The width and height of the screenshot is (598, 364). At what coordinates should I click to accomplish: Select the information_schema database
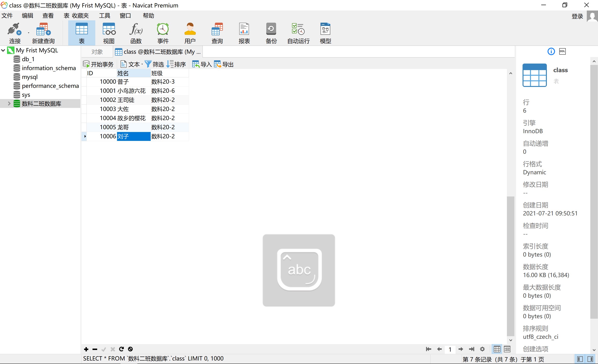click(x=49, y=68)
